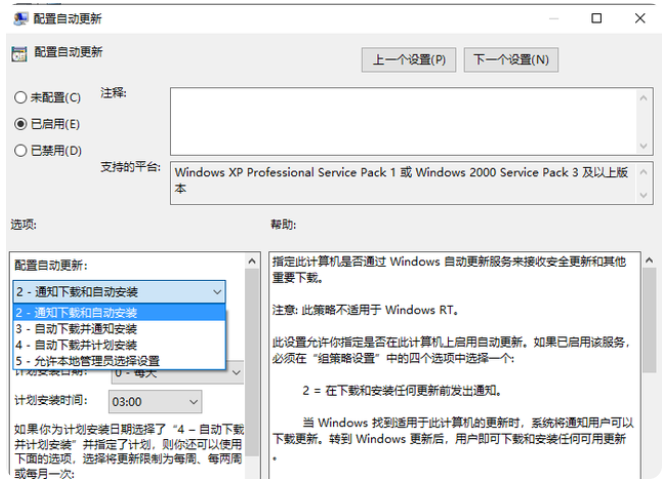Open the 计划安装日期 dropdown arrow
This screenshot has height=484, width=667.
tap(237, 373)
